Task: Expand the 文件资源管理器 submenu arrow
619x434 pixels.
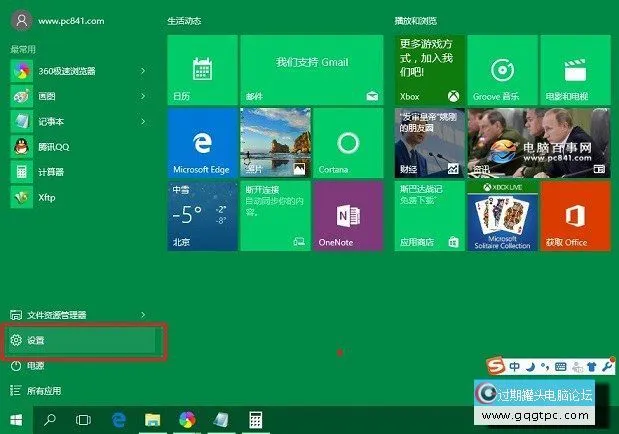Action: point(143,315)
